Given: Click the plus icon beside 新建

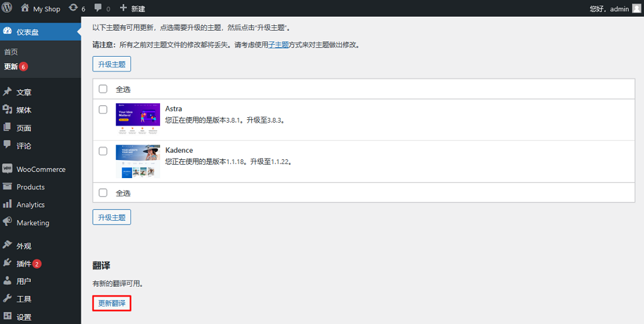Looking at the screenshot, I should click(x=123, y=8).
